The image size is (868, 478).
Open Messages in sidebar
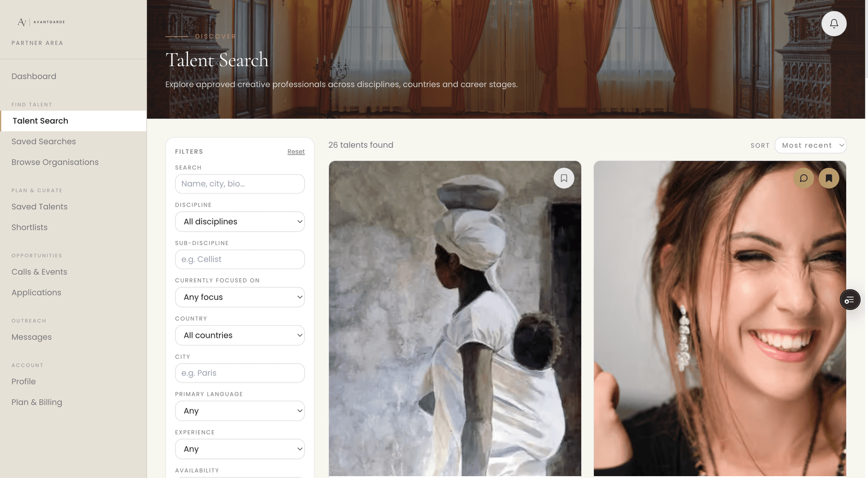point(32,337)
